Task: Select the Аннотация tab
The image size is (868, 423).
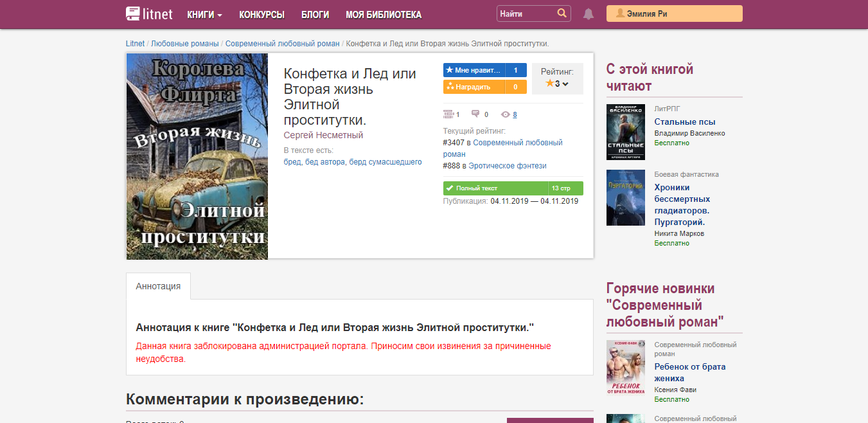Action: click(158, 286)
